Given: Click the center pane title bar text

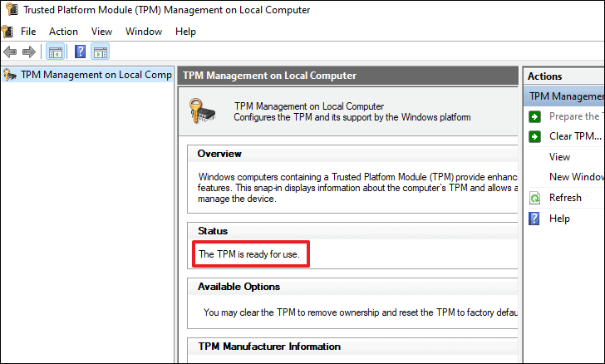Looking at the screenshot, I should [x=269, y=76].
